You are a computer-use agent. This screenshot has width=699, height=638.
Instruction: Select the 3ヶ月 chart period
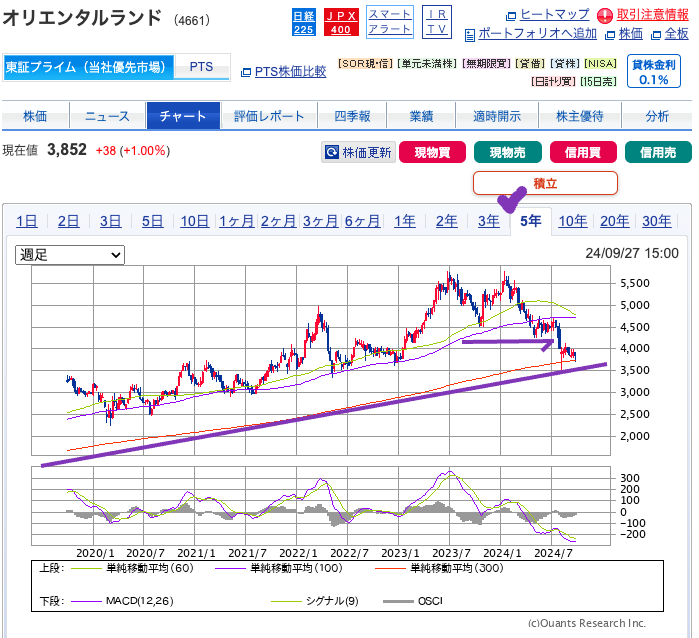[320, 221]
